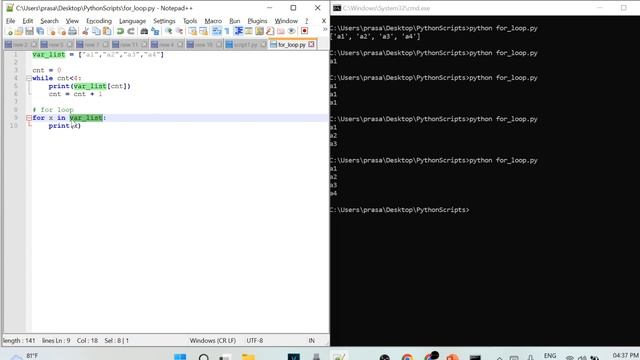Switch to the script1.py tab
Viewport: 640px width, 360px height.
click(246, 44)
